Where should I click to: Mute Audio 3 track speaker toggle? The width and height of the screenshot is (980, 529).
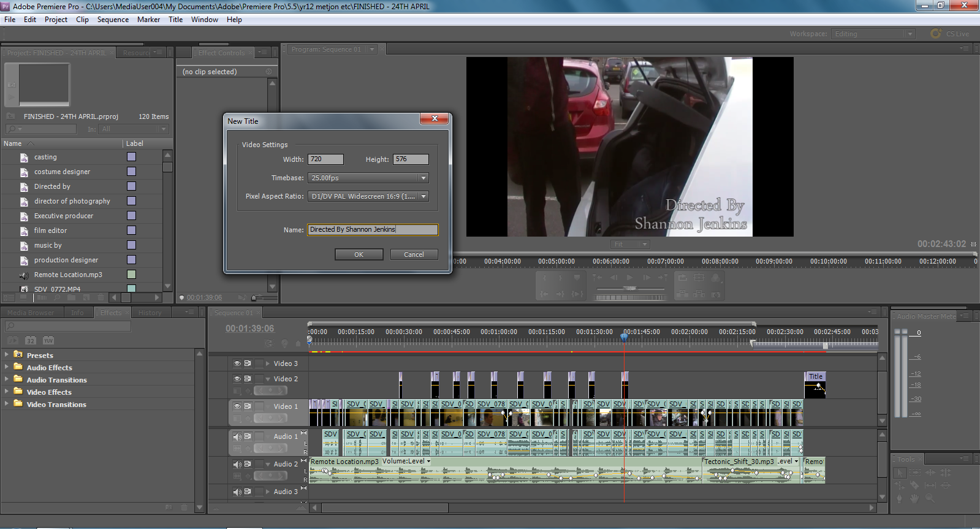point(237,492)
